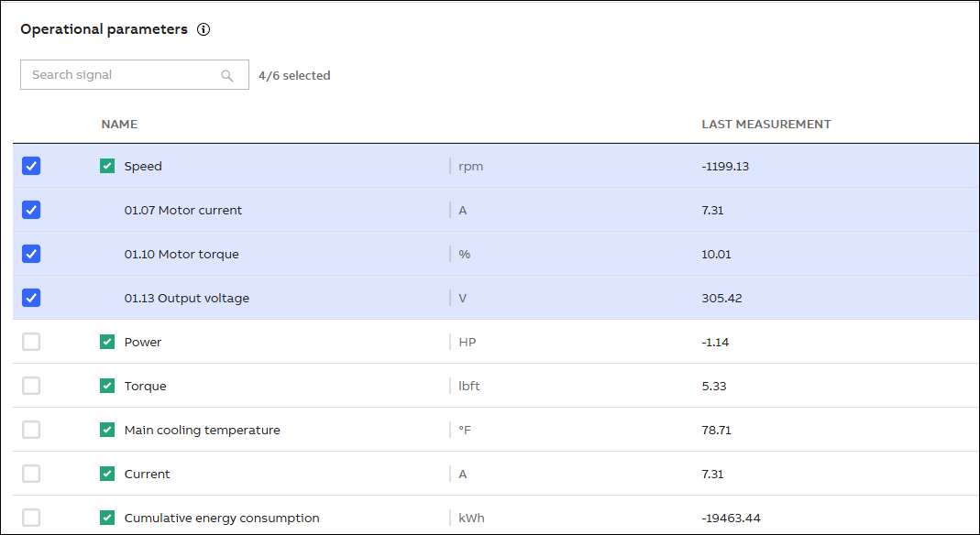The image size is (980, 535).
Task: Click the green check icon beside Power
Action: 107,342
